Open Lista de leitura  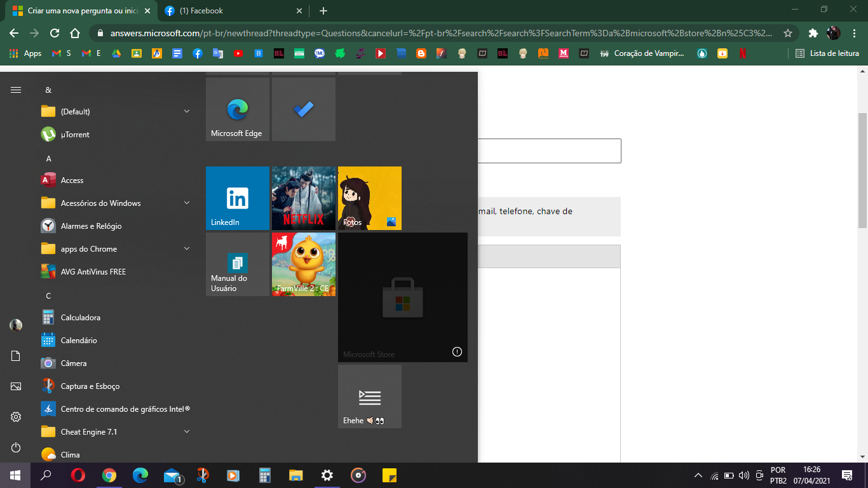tap(827, 53)
